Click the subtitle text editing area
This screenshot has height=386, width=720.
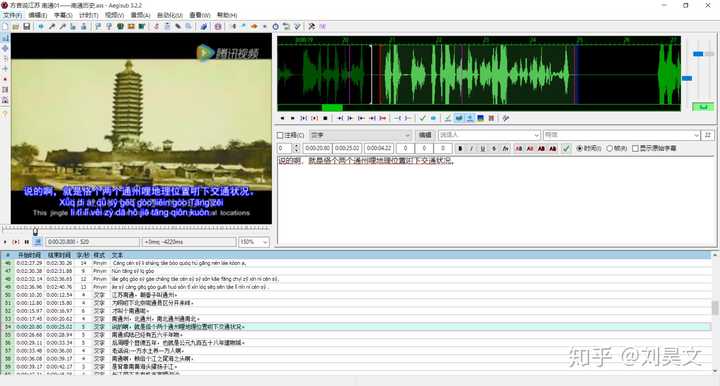tap(496, 201)
